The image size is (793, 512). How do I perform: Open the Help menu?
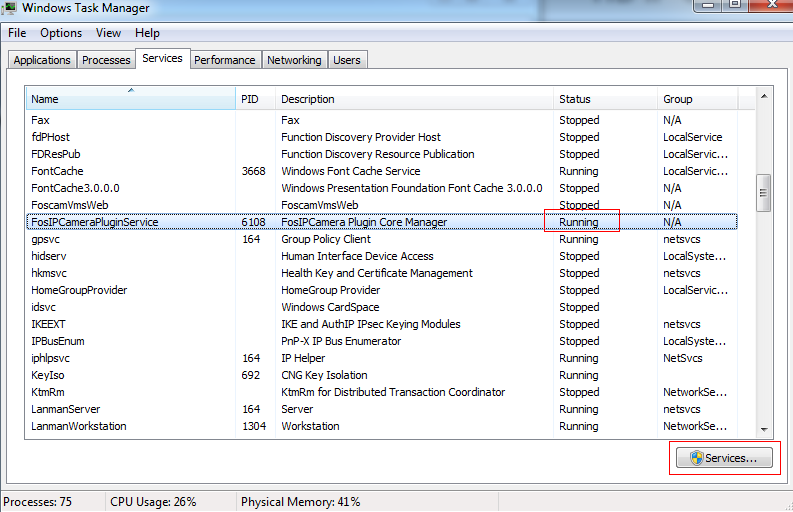click(x=147, y=33)
